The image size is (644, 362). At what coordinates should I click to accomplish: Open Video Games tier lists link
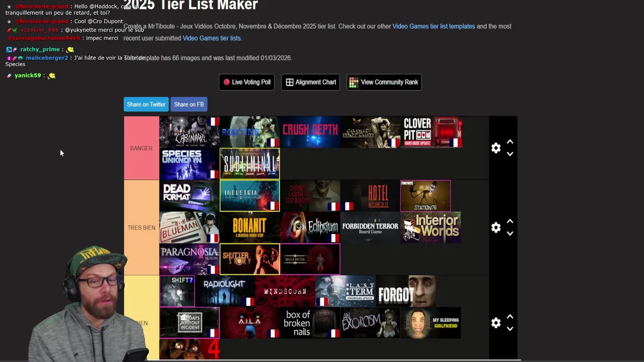212,38
